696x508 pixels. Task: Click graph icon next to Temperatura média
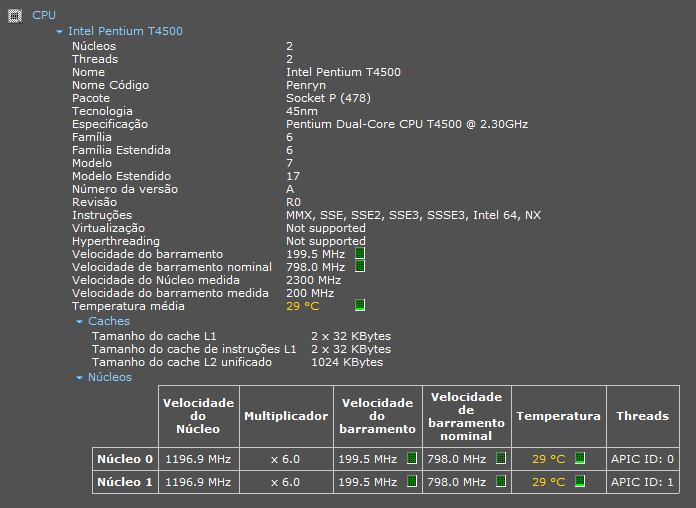360,306
